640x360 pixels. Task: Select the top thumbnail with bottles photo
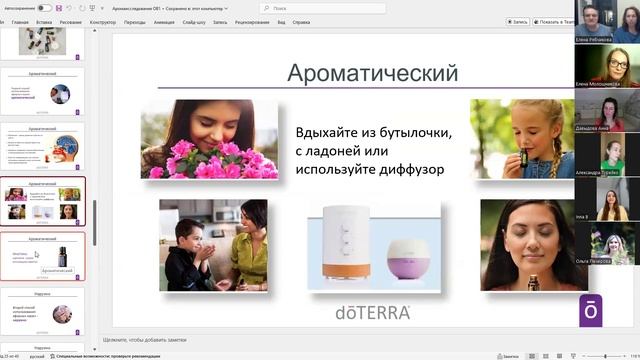point(42,44)
